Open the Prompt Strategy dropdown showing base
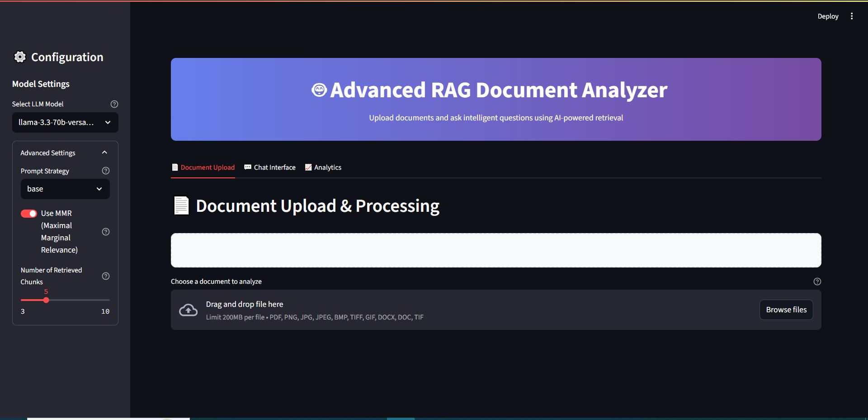Screen dimensions: 868x420 click(x=65, y=189)
